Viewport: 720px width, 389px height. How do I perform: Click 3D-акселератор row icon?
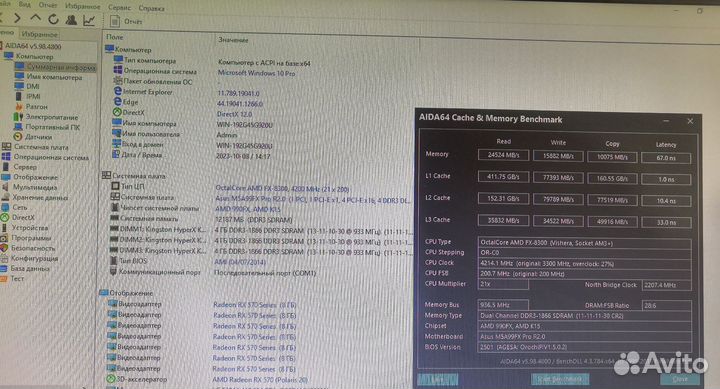[111, 379]
